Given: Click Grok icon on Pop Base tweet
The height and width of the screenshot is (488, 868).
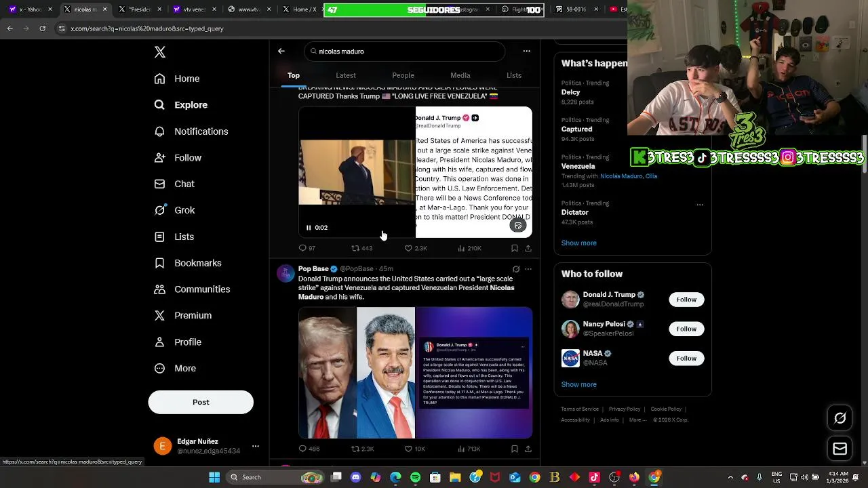Looking at the screenshot, I should pyautogui.click(x=516, y=269).
